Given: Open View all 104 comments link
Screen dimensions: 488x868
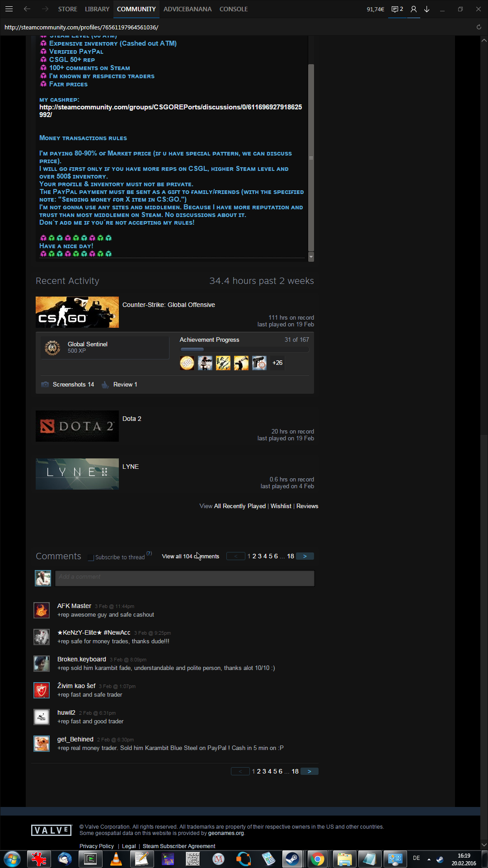Looking at the screenshot, I should tap(190, 557).
